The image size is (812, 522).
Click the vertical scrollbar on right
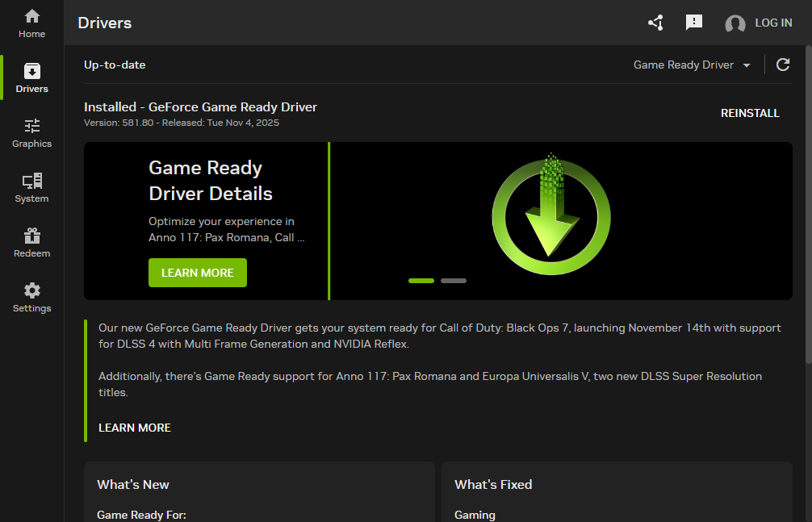point(809,205)
